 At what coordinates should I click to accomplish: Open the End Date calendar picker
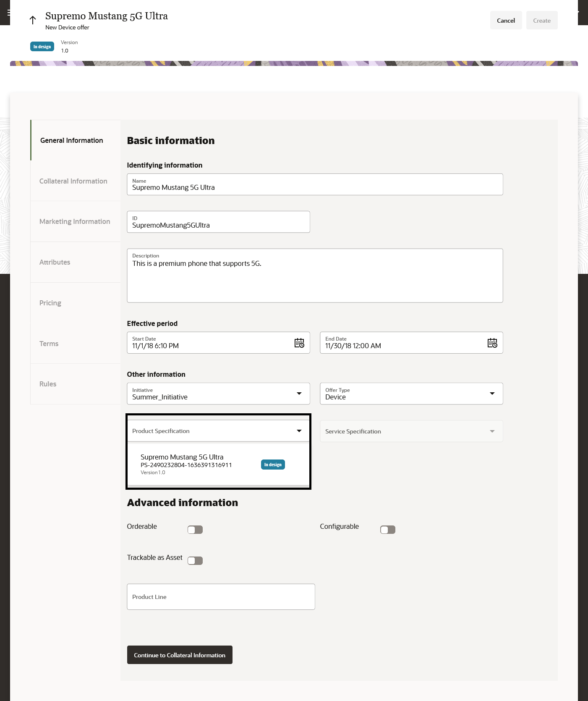[492, 343]
